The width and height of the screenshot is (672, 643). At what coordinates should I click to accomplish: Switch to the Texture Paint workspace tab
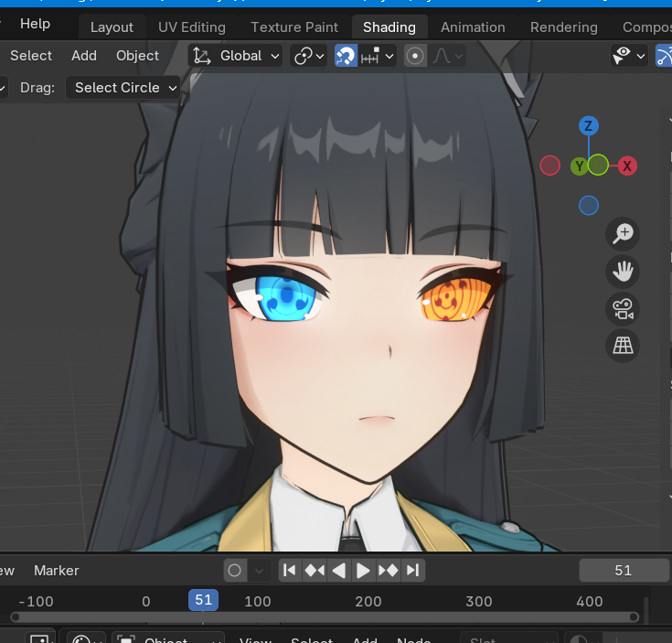(294, 27)
